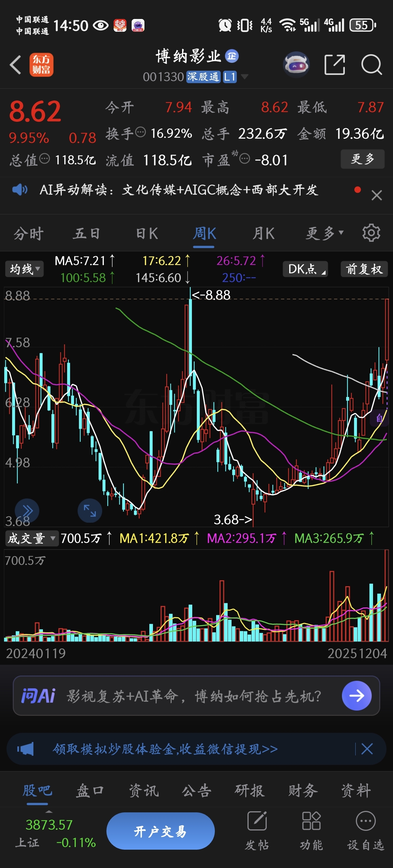
Task: Open the AI robot assistant avatar
Action: [296, 64]
